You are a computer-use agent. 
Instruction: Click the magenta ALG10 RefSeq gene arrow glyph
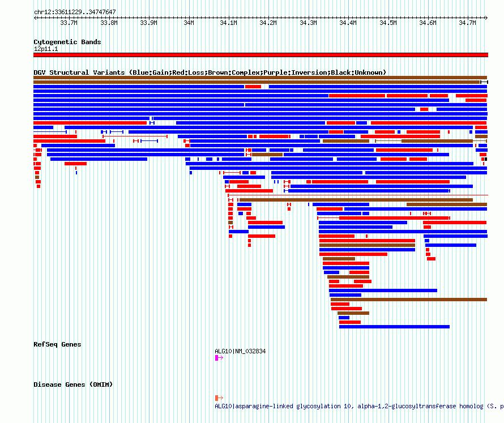pos(219,358)
